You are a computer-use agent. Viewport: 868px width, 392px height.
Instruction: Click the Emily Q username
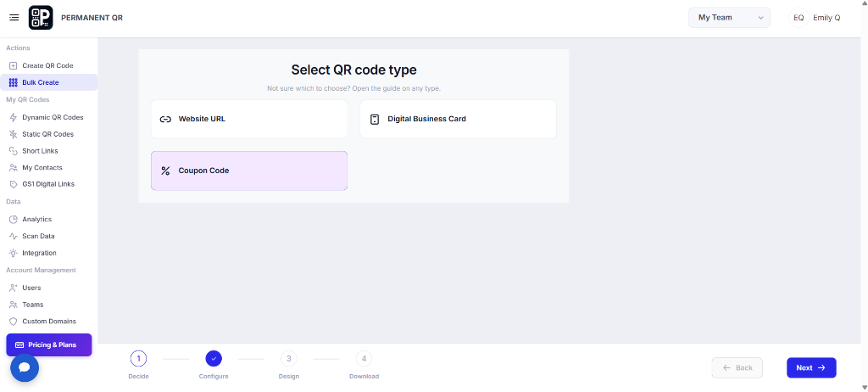coord(826,18)
